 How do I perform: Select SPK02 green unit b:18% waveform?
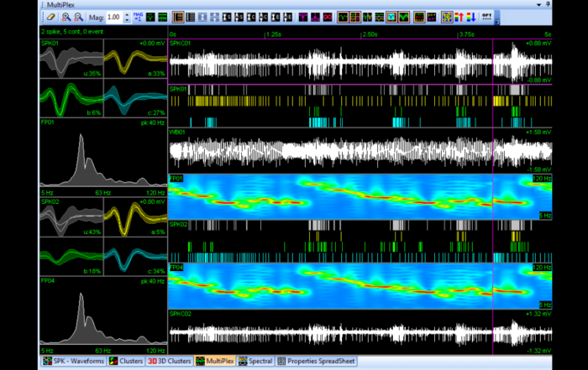[71, 257]
